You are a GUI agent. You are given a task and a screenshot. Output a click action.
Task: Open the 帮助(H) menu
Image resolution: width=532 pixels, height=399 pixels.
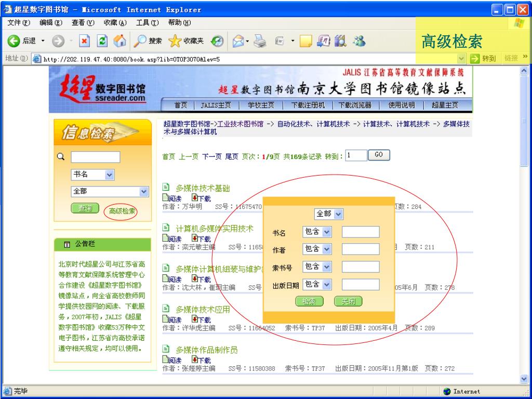tap(179, 23)
